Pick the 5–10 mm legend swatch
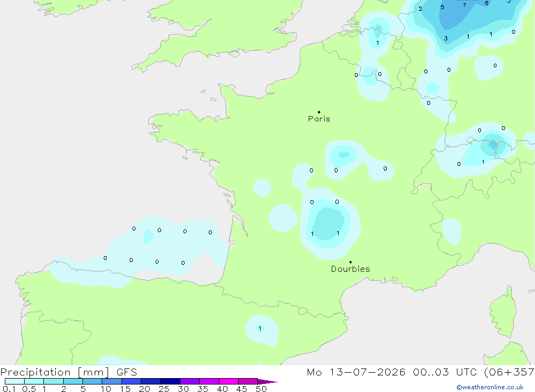Viewport: 535px width, 392px height. coord(93,381)
